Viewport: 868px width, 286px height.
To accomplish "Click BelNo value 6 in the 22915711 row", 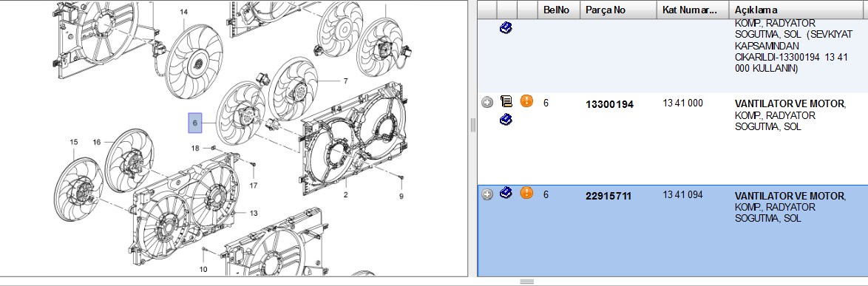I will pos(546,194).
